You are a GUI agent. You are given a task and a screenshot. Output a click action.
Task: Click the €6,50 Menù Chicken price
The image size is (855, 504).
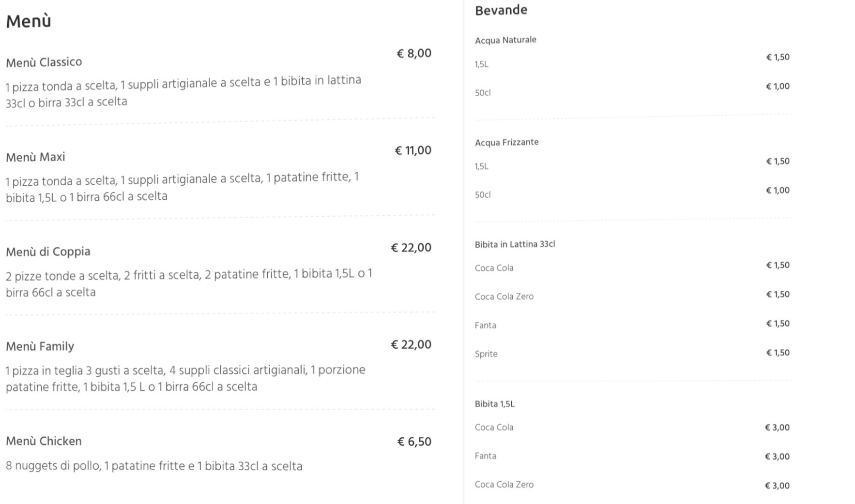click(414, 442)
